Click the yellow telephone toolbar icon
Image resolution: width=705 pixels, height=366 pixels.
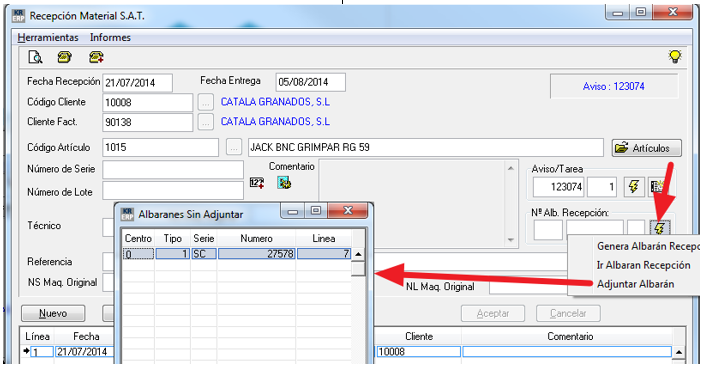coord(65,57)
